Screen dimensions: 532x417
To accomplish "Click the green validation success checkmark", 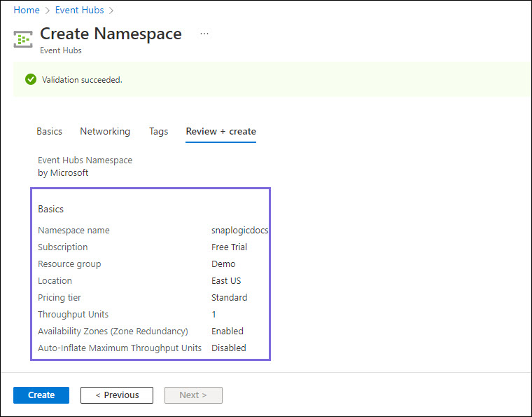I will point(31,79).
